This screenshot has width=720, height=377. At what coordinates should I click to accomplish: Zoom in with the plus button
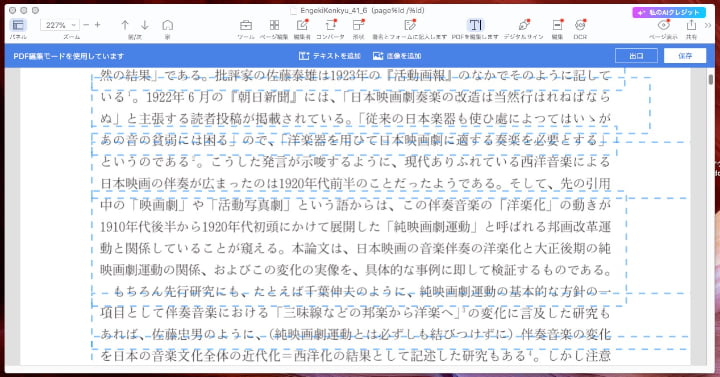[97, 25]
